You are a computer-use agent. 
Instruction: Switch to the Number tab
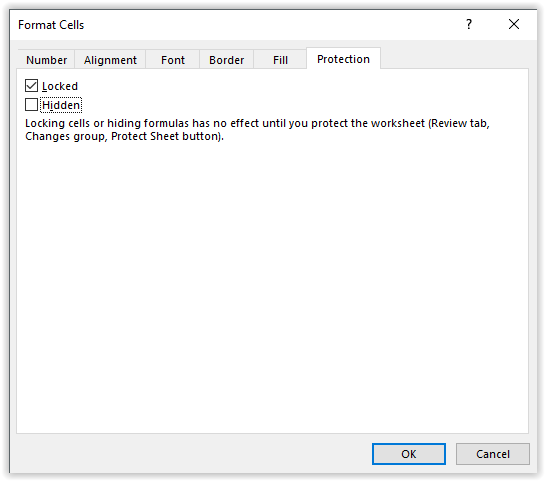coord(46,60)
